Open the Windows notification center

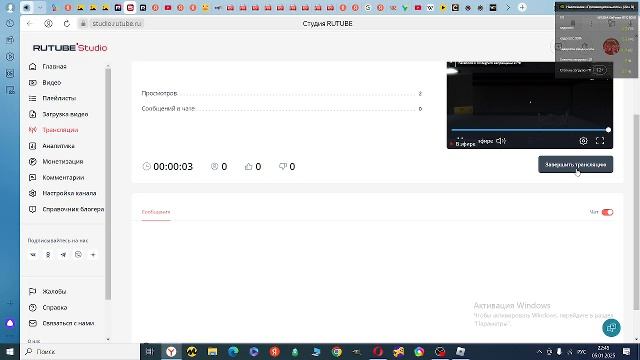tap(627, 351)
